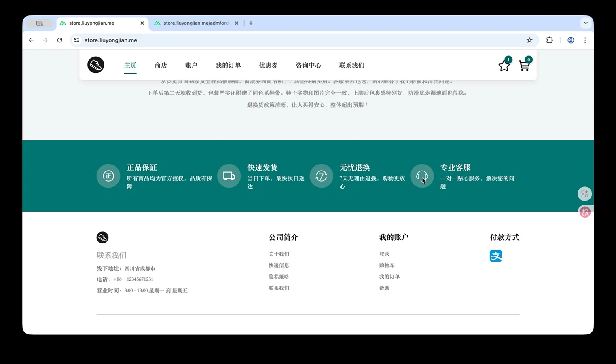Viewport: 616px width, 364px height.
Task: Open the 购物车 footer link
Action: pyautogui.click(x=387, y=265)
